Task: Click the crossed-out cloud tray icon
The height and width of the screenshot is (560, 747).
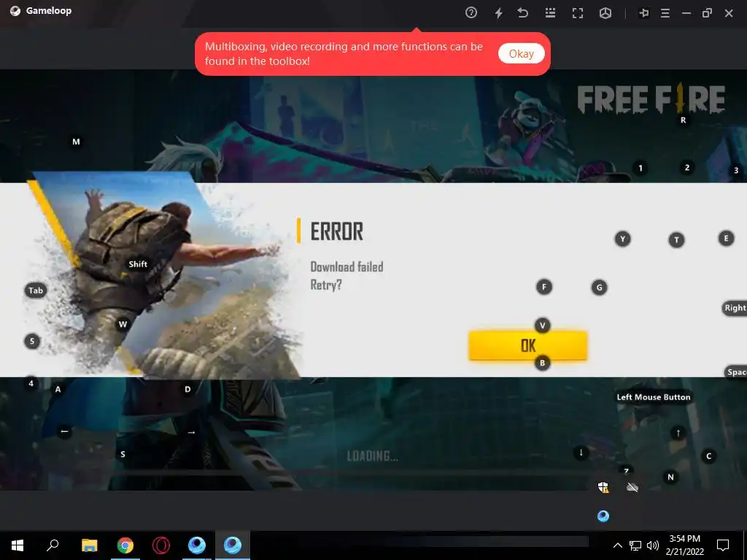Action: click(632, 487)
